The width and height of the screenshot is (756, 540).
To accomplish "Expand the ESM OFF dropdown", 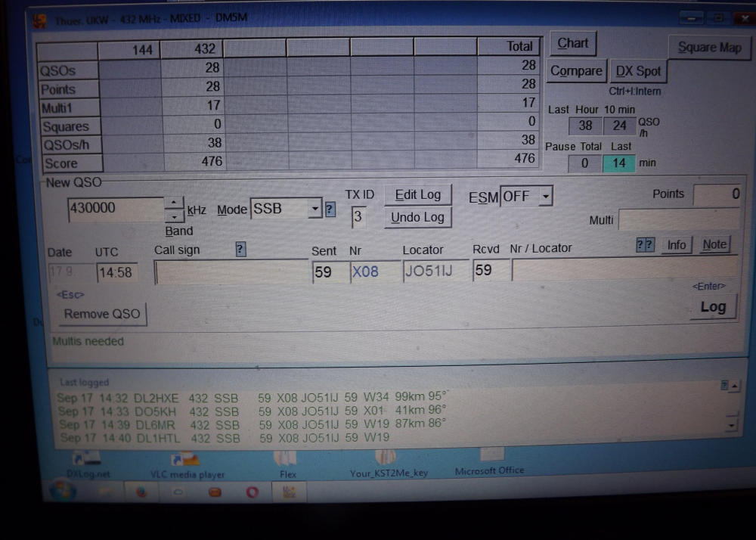I will click(545, 197).
